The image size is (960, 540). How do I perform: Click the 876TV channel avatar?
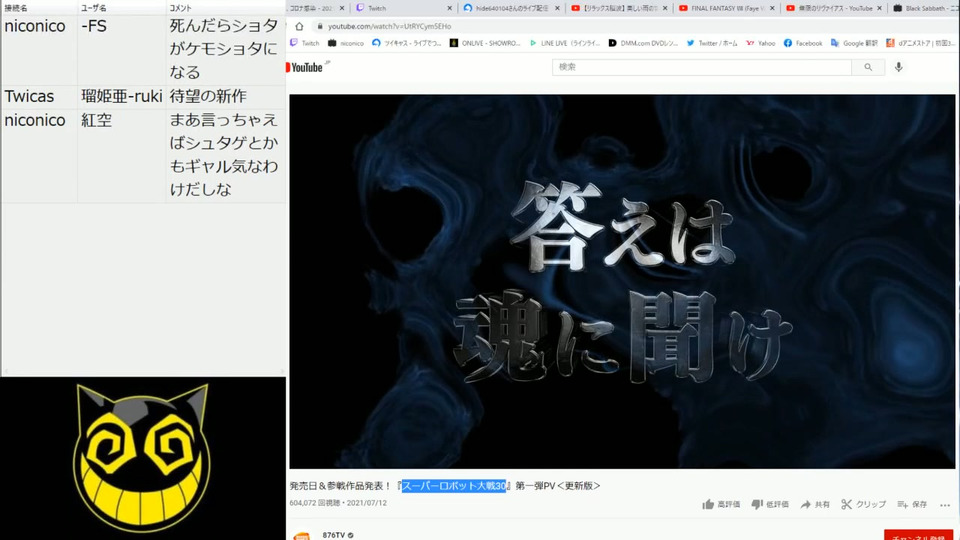click(302, 536)
